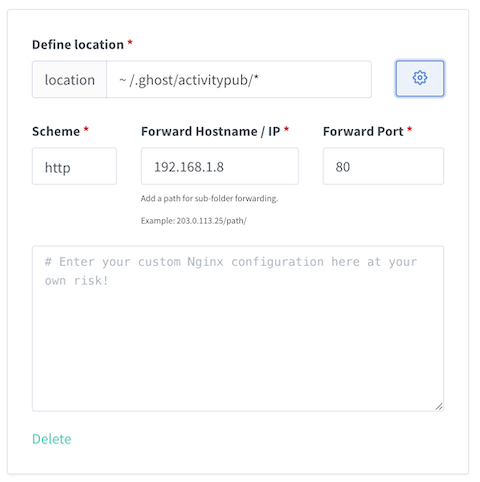Click the "Forward Port" label

[x=363, y=131]
